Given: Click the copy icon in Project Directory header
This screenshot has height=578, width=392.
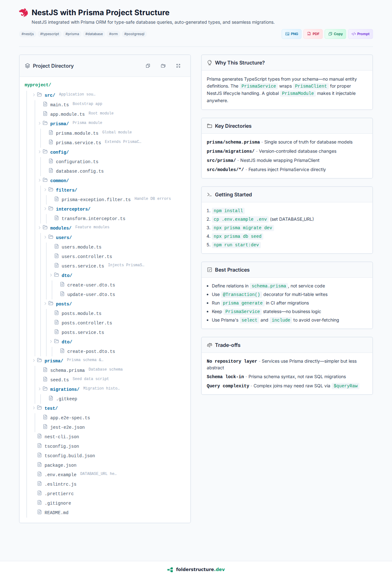Looking at the screenshot, I should coord(148,66).
